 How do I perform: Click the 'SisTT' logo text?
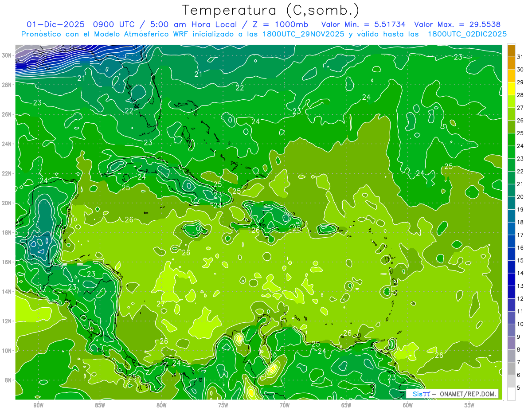pyautogui.click(x=421, y=394)
